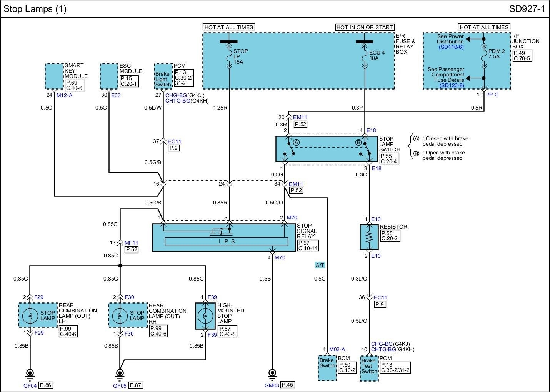Click the GF04 ground label
The width and height of the screenshot is (550, 392).
click(x=30, y=385)
